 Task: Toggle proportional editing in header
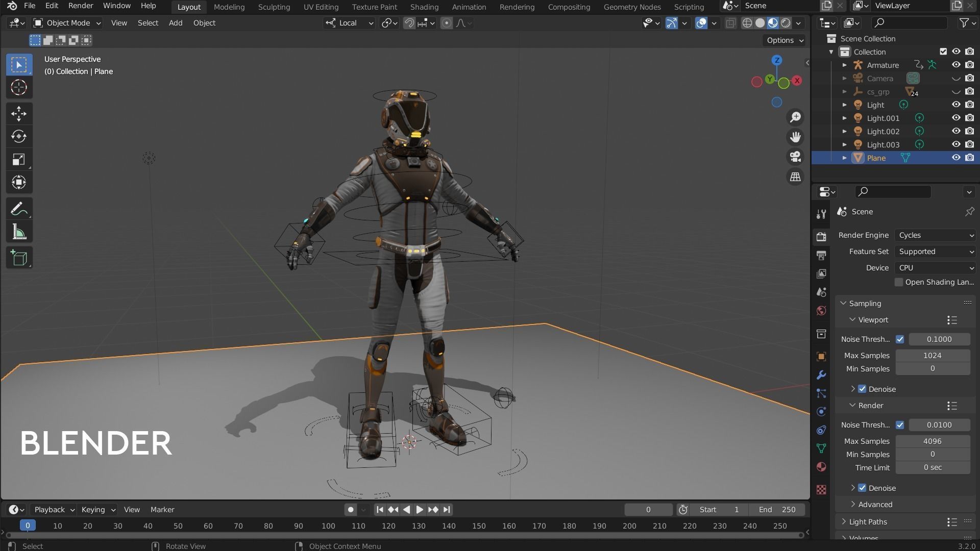(446, 23)
